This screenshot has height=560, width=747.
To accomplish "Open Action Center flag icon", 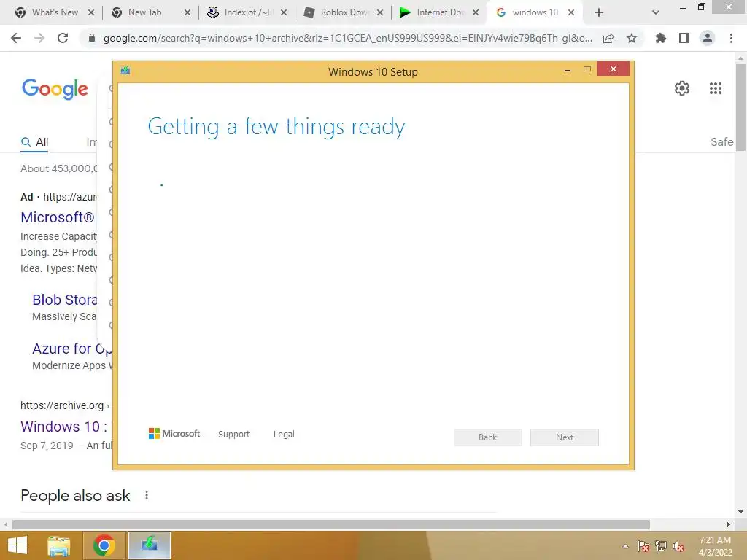I will pos(643,546).
